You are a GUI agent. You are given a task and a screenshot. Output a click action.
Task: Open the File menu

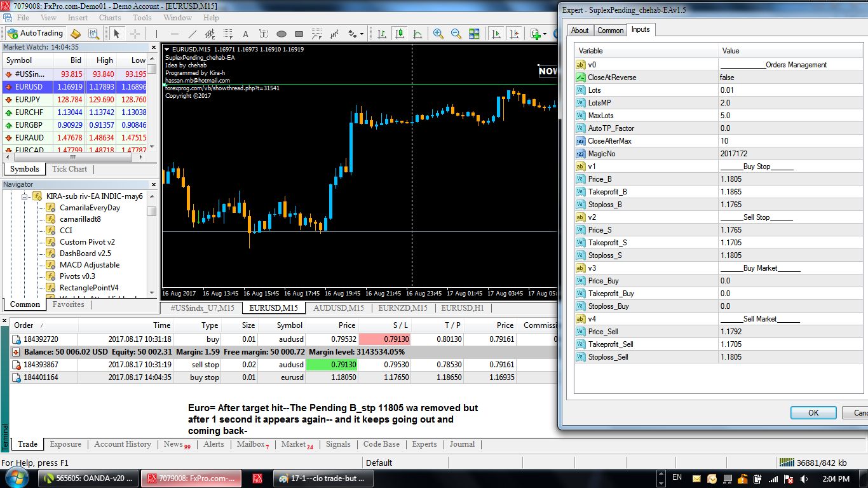(23, 18)
